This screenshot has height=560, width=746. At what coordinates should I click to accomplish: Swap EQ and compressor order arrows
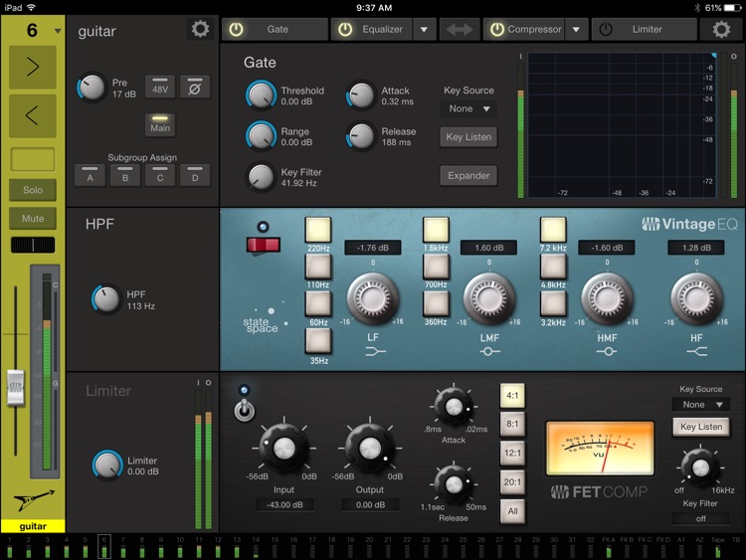460,30
